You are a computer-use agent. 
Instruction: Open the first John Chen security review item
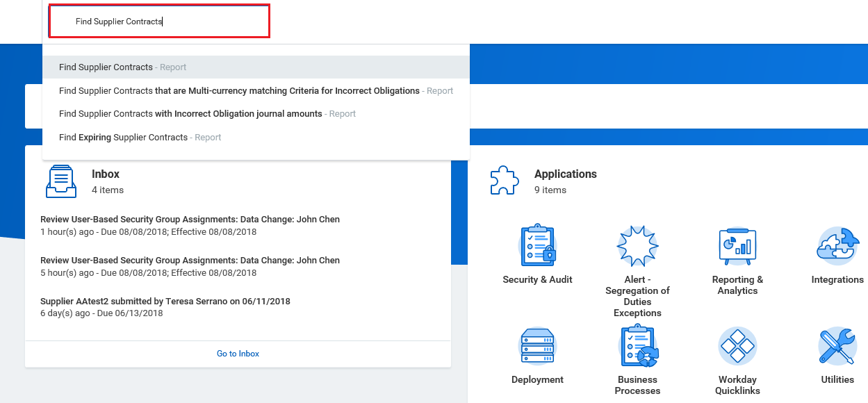click(190, 220)
